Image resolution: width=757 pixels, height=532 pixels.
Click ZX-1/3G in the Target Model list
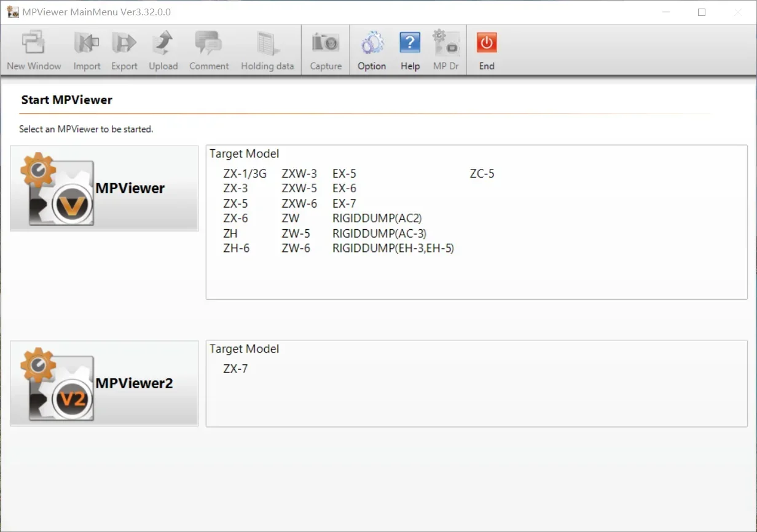click(x=243, y=173)
